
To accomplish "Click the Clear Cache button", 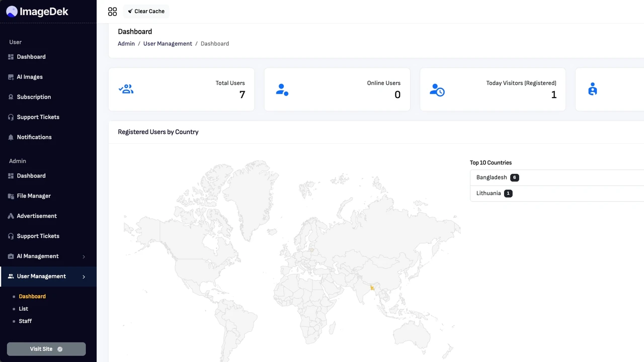I will (146, 11).
